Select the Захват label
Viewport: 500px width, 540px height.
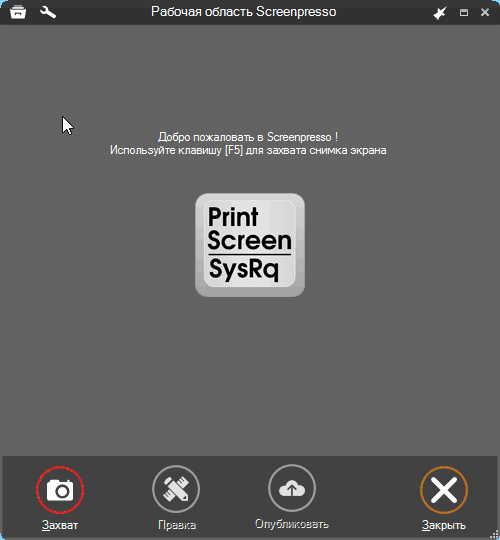[60, 525]
